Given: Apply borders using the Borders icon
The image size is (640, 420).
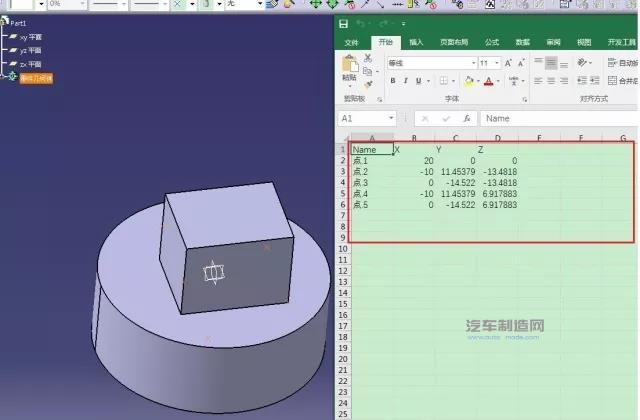Looking at the screenshot, I should click(x=444, y=81).
